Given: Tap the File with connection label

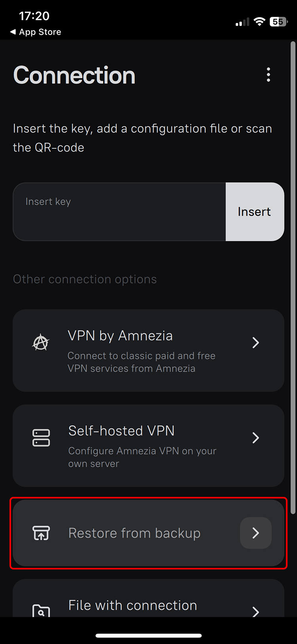Looking at the screenshot, I should click(x=133, y=606).
